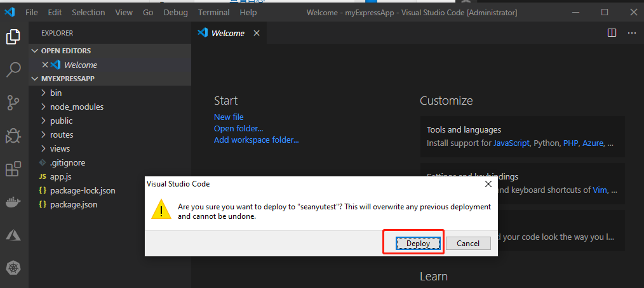Open the package.json file
This screenshot has width=644, height=288.
[110, 204]
